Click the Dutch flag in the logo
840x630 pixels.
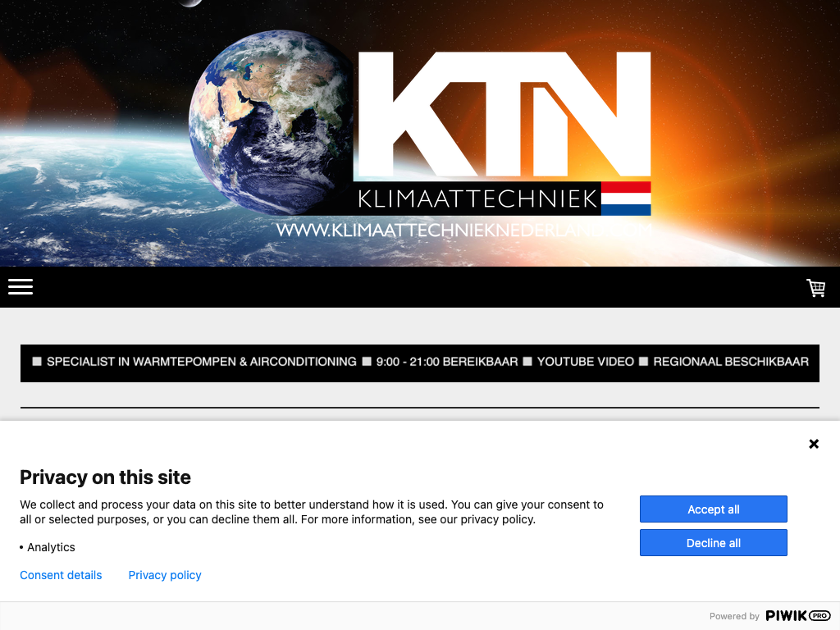(626, 199)
